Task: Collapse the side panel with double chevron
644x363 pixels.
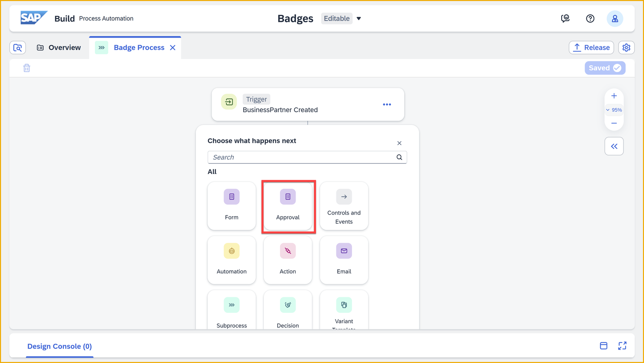Action: click(614, 146)
